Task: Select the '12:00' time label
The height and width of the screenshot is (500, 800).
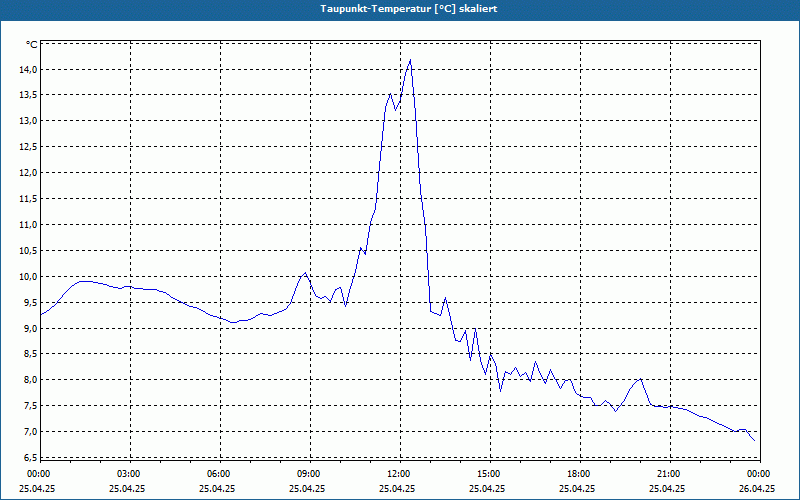Action: tap(397, 474)
